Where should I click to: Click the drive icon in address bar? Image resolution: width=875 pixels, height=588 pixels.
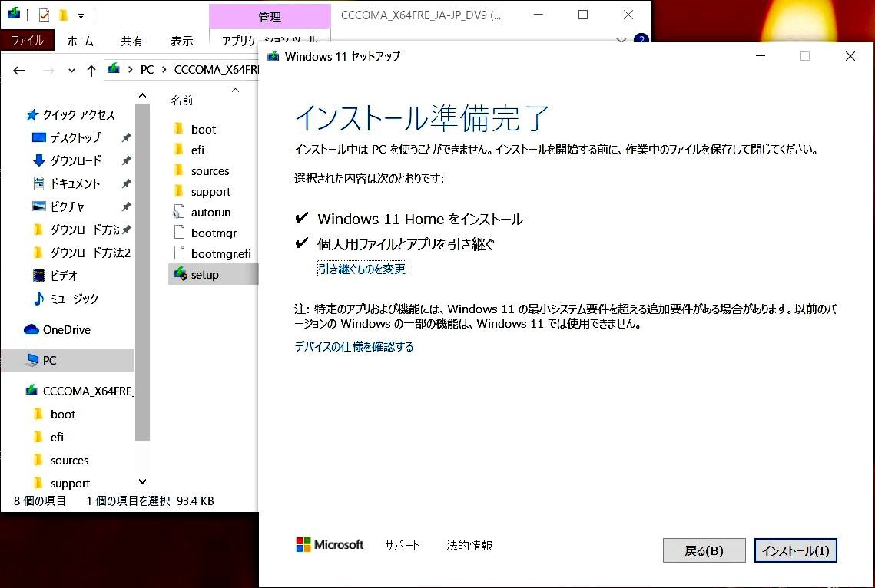tap(114, 68)
